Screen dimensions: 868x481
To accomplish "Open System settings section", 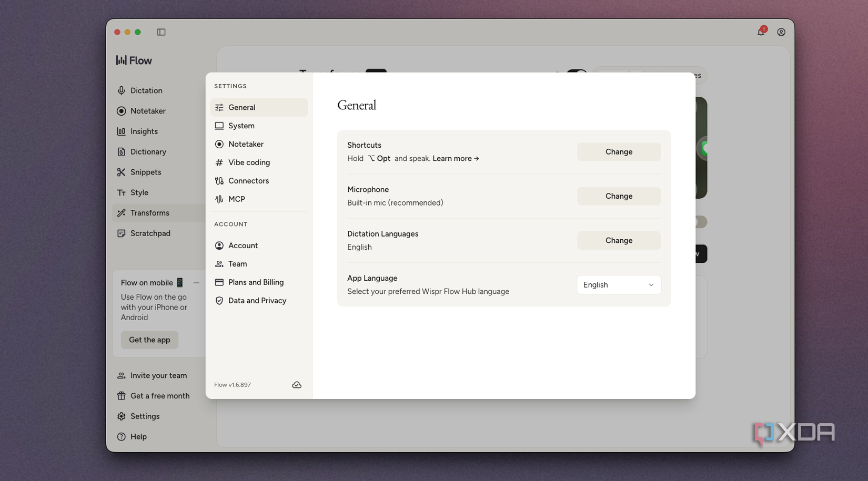I will point(259,126).
